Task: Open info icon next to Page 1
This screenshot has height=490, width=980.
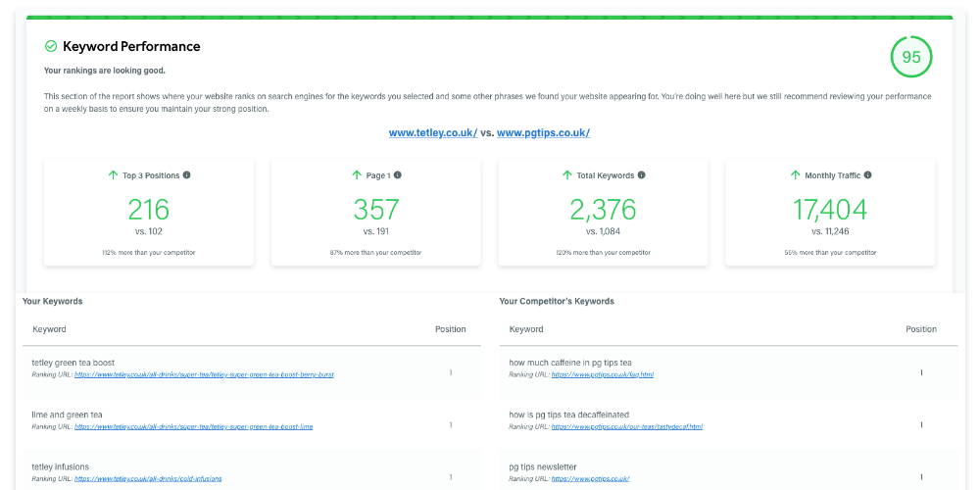Action: pyautogui.click(x=398, y=175)
